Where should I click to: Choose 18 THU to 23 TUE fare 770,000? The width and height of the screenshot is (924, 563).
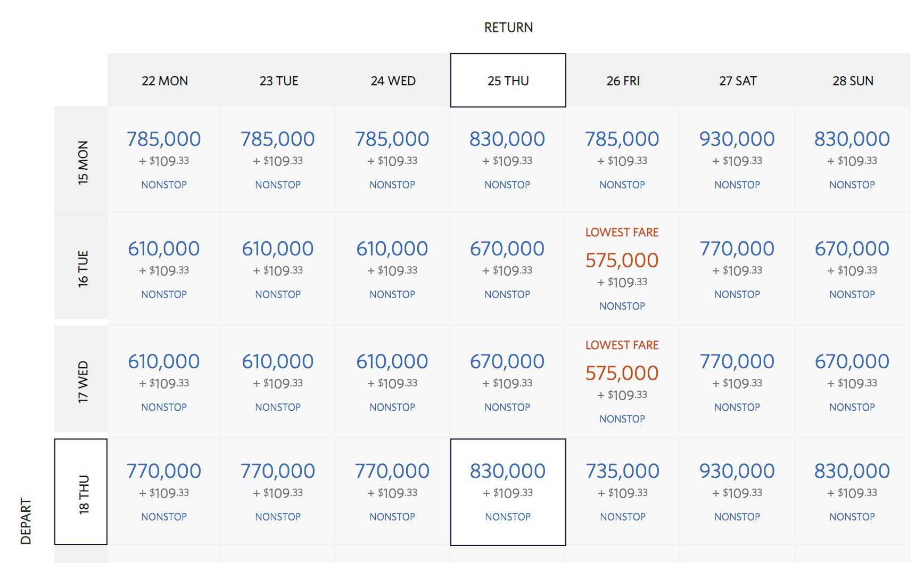coord(278,492)
